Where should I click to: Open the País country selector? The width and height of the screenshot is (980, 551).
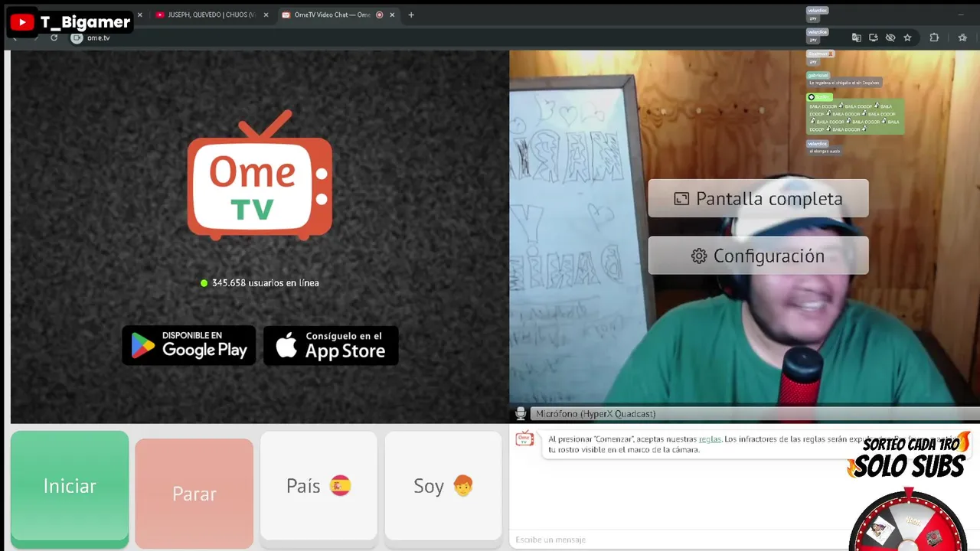(318, 486)
